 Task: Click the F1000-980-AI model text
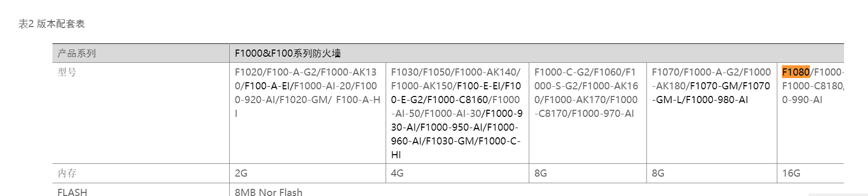717,100
